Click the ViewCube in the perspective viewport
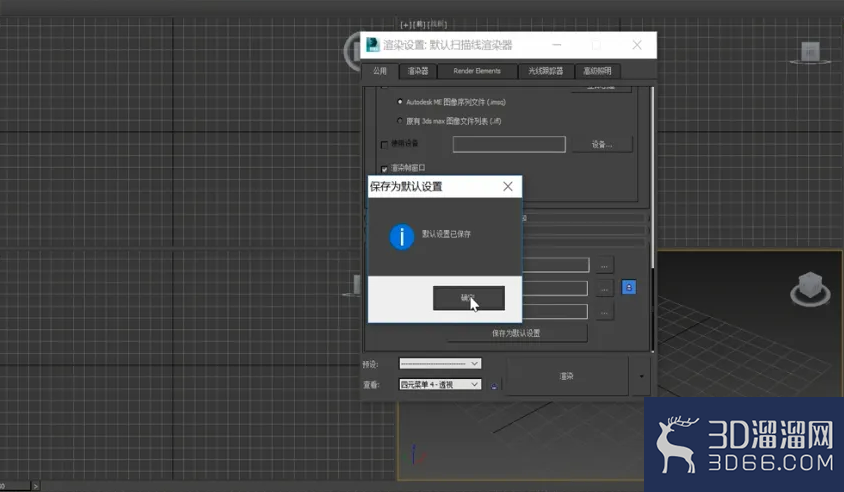The image size is (844, 492). [810, 289]
